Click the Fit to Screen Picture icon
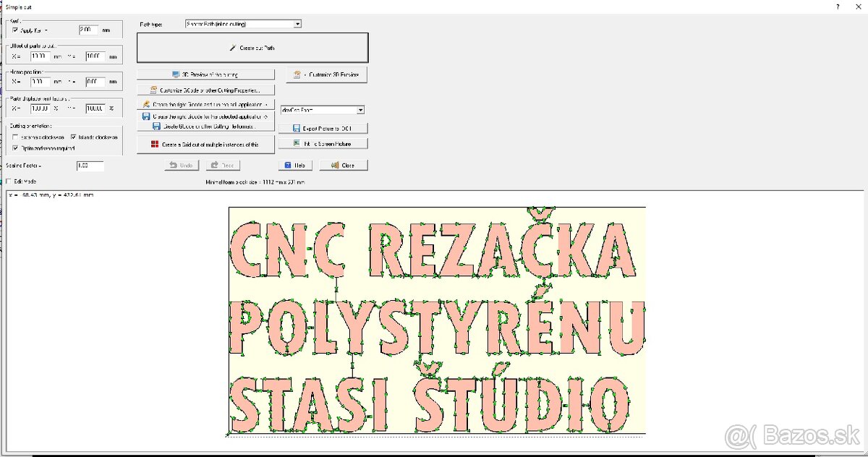Viewport: 868px width, 457px height. 296,143
